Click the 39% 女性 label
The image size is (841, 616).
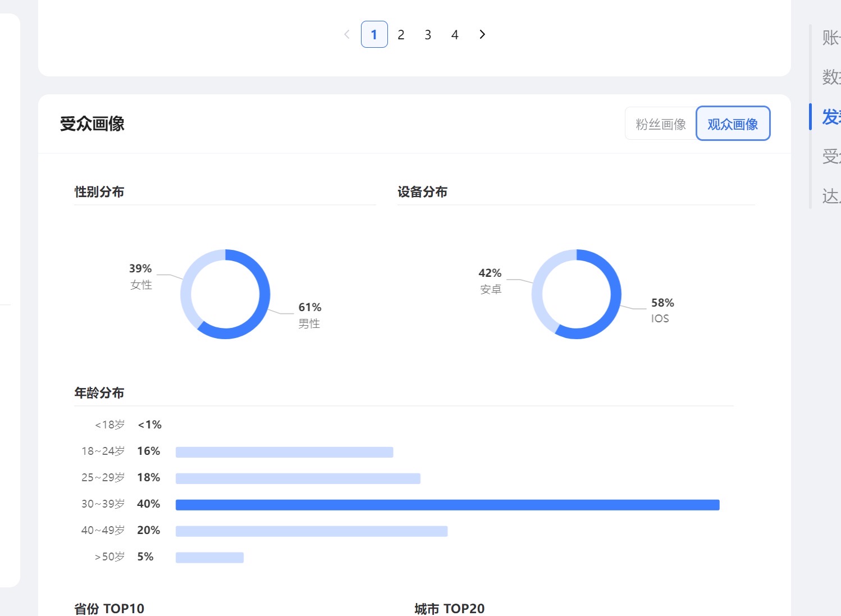pos(140,276)
